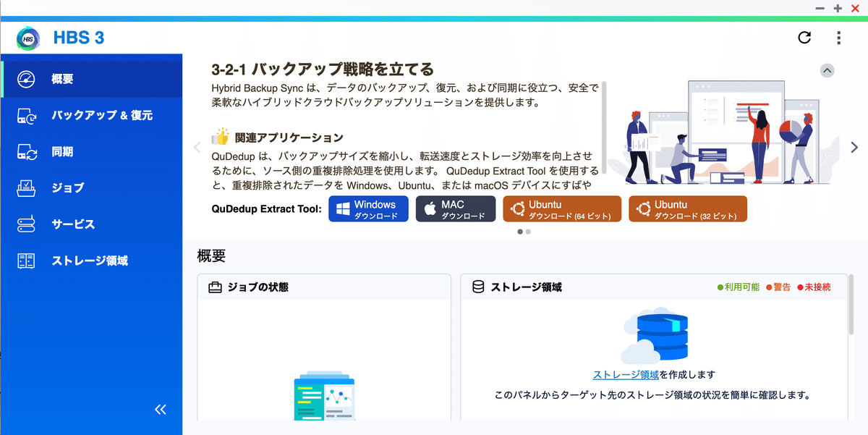Image resolution: width=868 pixels, height=435 pixels.
Task: Open ストレージ領域 in the sidebar
Action: 92,261
